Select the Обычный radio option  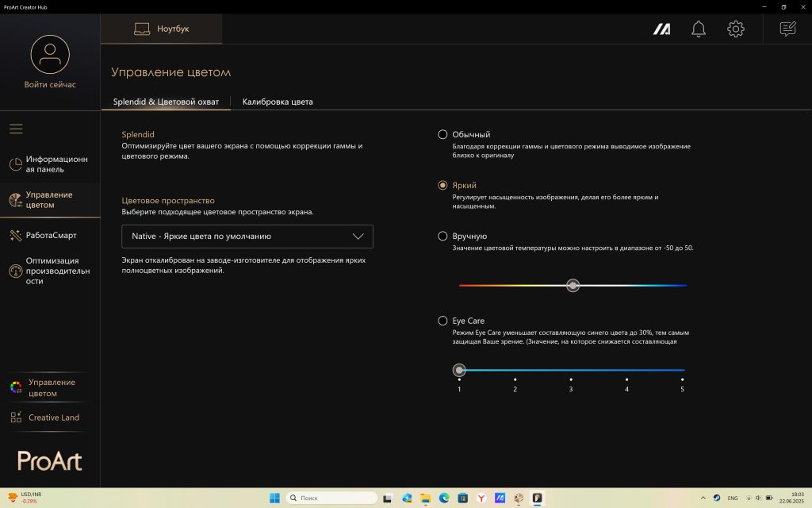tap(442, 134)
